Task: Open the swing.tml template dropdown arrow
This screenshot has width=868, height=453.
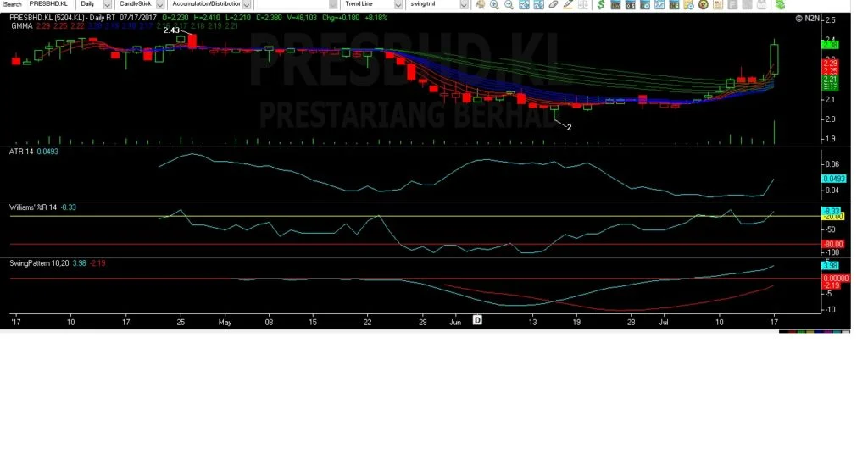Action: pyautogui.click(x=464, y=4)
